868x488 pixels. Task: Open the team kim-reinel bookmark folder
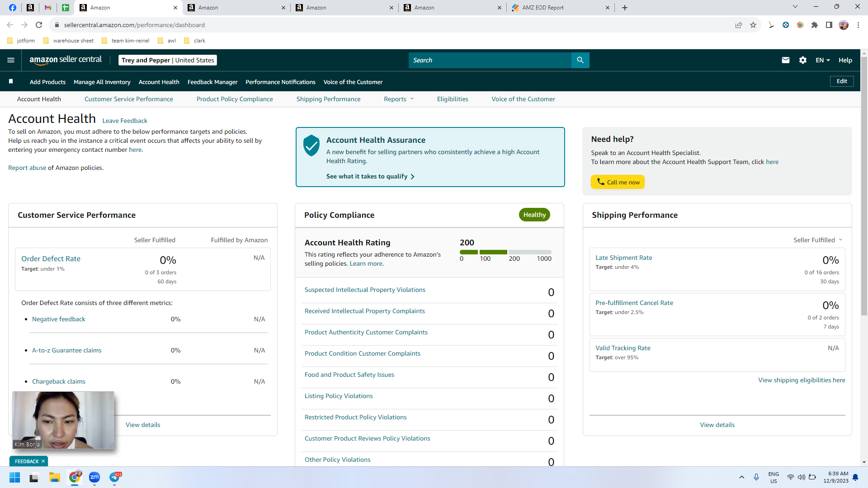tap(125, 41)
